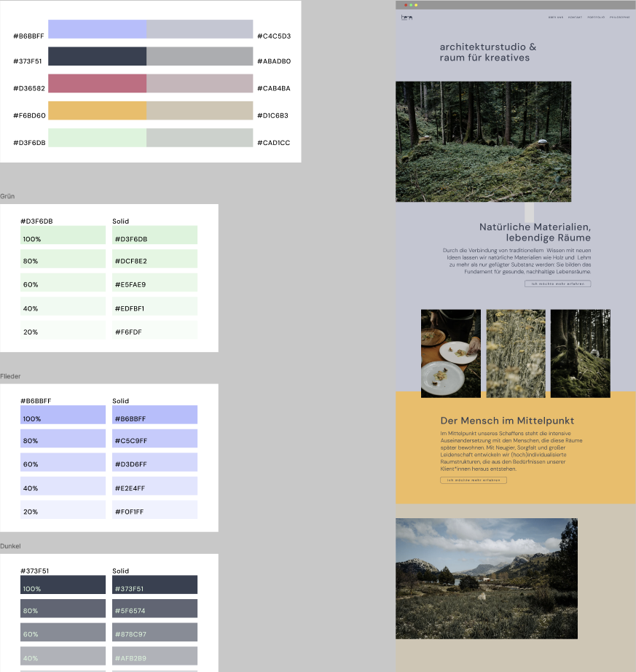The height and width of the screenshot is (672, 636).
Task: Open the Über uns nav link
Action: [x=556, y=17]
